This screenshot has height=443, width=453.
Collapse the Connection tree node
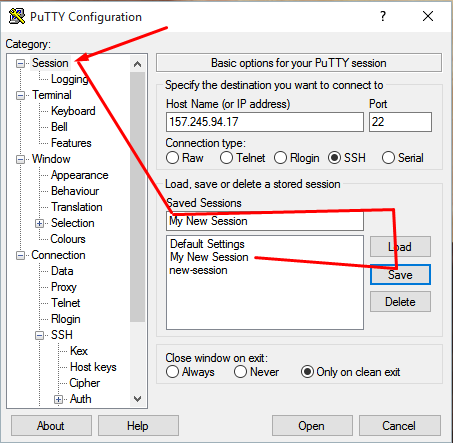point(21,256)
